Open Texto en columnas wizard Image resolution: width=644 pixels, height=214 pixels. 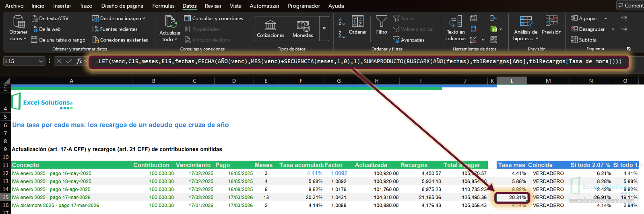point(456,28)
